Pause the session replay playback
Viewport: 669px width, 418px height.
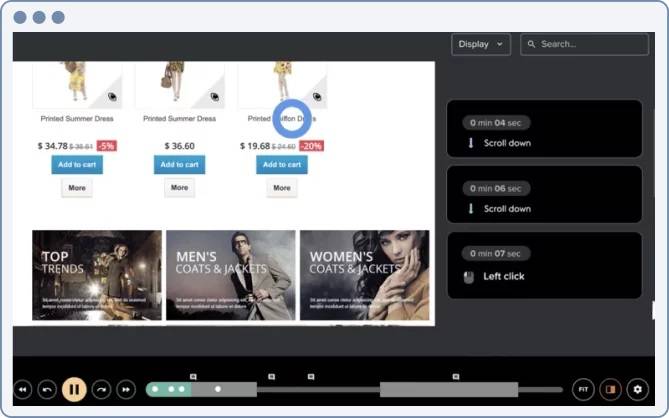pyautogui.click(x=74, y=389)
